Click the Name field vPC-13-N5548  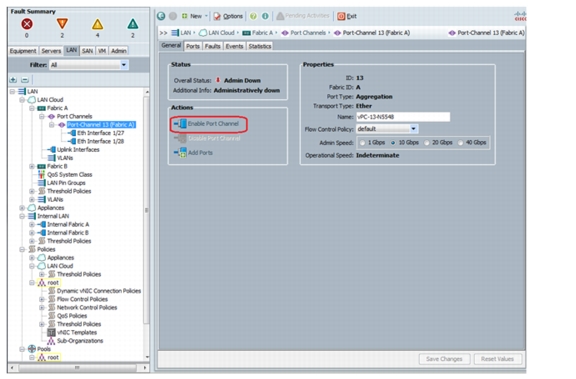(x=403, y=117)
